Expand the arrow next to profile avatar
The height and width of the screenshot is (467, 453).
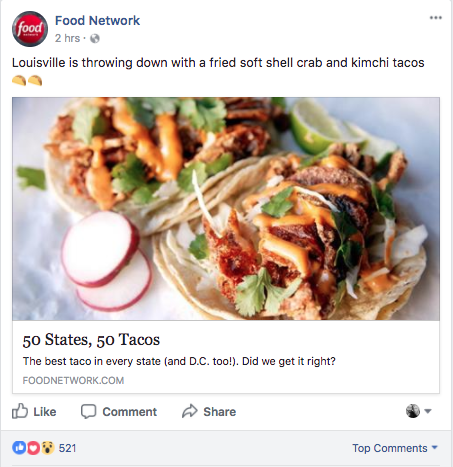[x=428, y=411]
